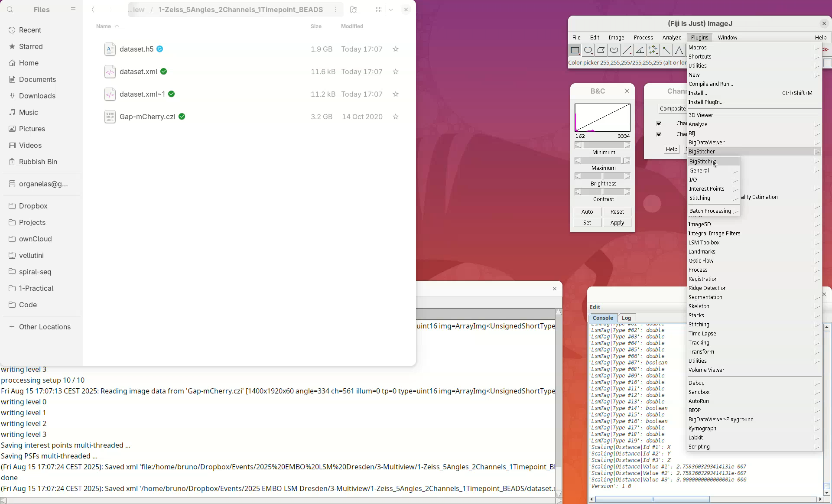Toggle the second channel checkbox

(x=659, y=134)
